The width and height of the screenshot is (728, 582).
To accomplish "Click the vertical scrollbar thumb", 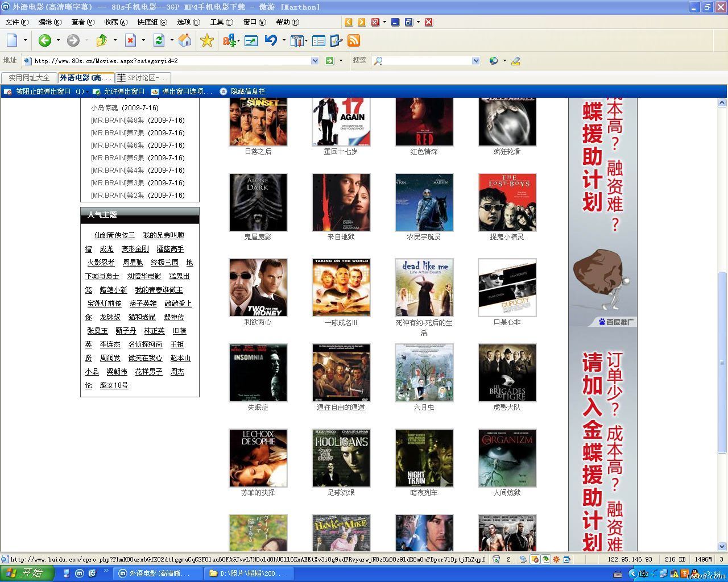I will point(722,363).
